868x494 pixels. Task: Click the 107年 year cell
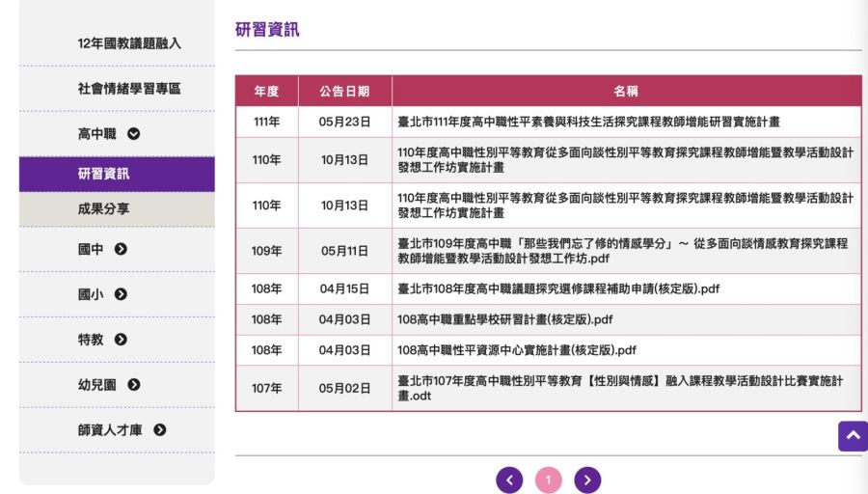click(267, 388)
